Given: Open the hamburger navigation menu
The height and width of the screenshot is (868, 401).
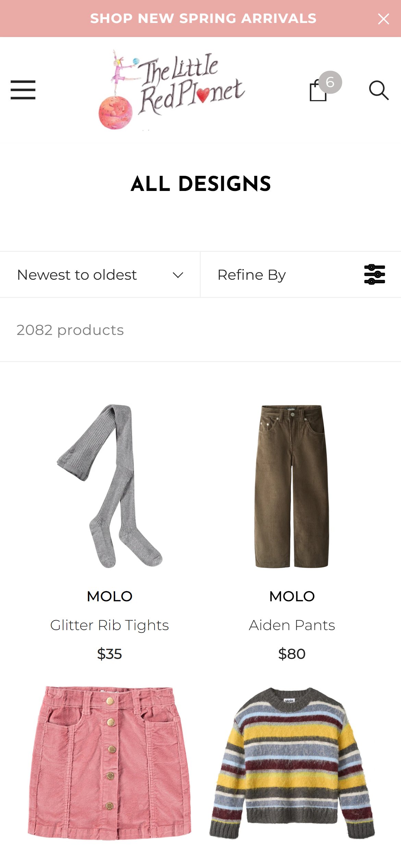Looking at the screenshot, I should pyautogui.click(x=23, y=90).
